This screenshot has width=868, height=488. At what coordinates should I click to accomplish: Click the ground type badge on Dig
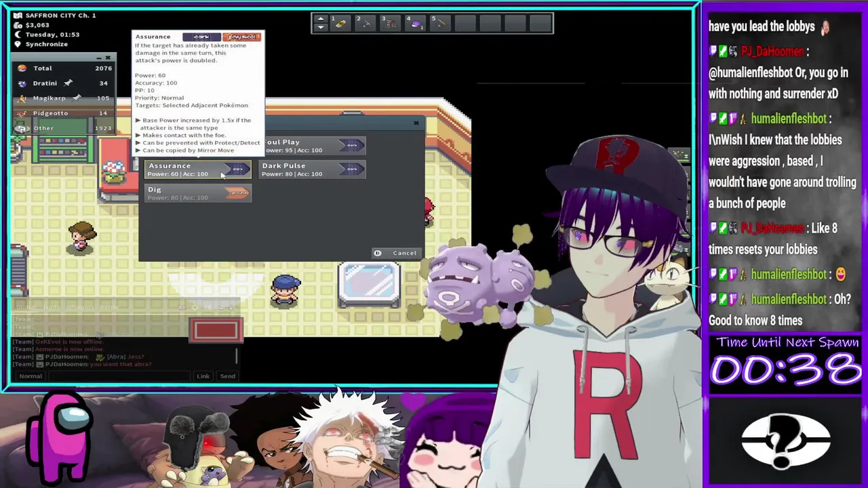pos(237,193)
